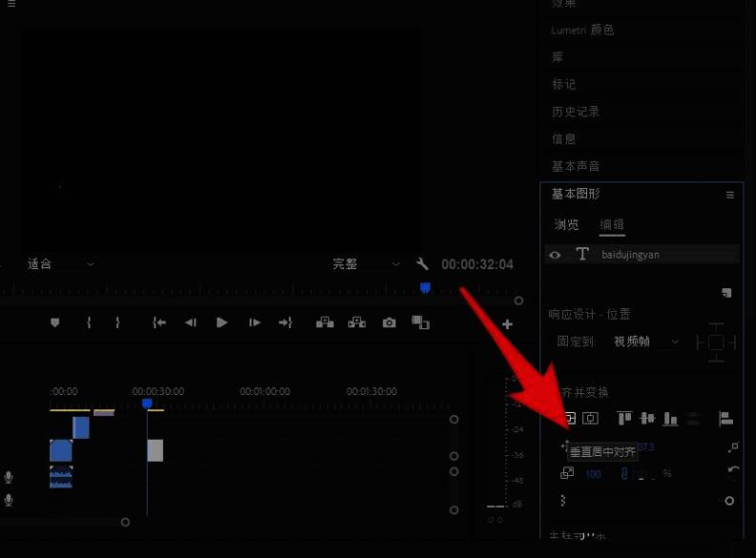Click the Play button in program monitor

221,323
